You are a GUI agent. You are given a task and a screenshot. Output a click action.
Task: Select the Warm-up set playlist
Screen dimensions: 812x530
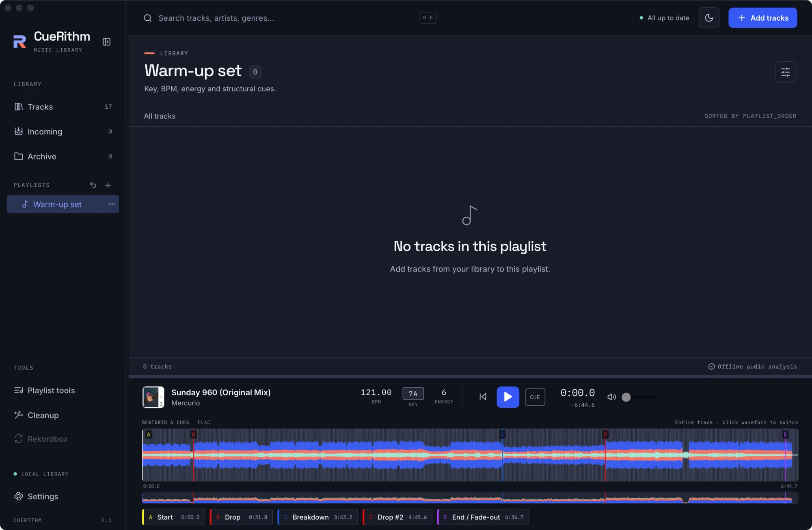coord(63,204)
